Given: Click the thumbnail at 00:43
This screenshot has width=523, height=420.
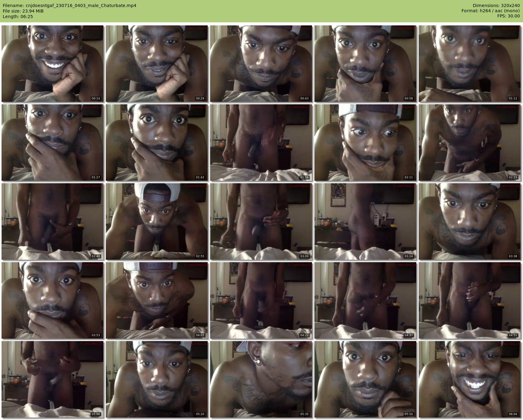Looking at the screenshot, I should (261, 64).
